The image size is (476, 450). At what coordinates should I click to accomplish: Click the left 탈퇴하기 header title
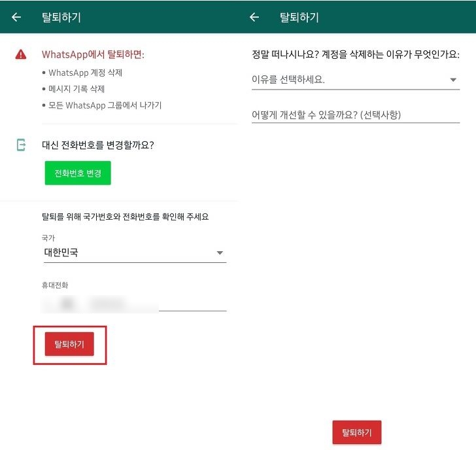point(61,17)
